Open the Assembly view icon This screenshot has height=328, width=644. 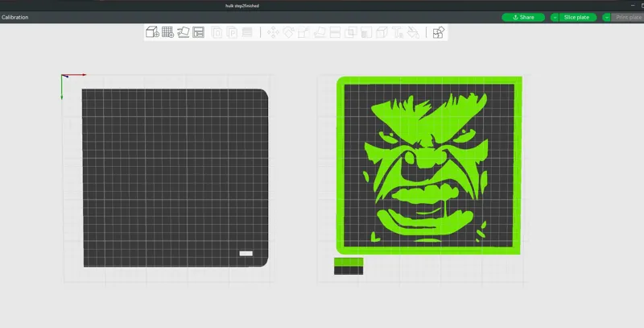439,32
